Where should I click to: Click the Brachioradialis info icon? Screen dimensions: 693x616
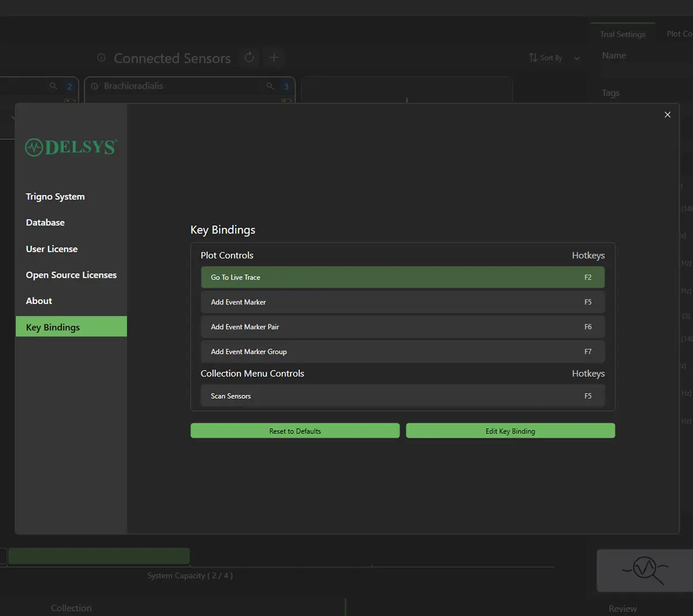point(95,86)
